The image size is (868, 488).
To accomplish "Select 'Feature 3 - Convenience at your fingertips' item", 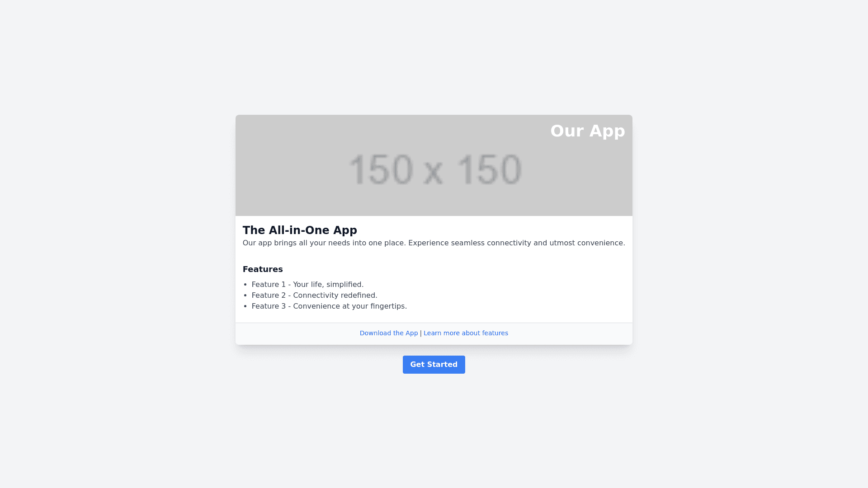I will pyautogui.click(x=329, y=306).
